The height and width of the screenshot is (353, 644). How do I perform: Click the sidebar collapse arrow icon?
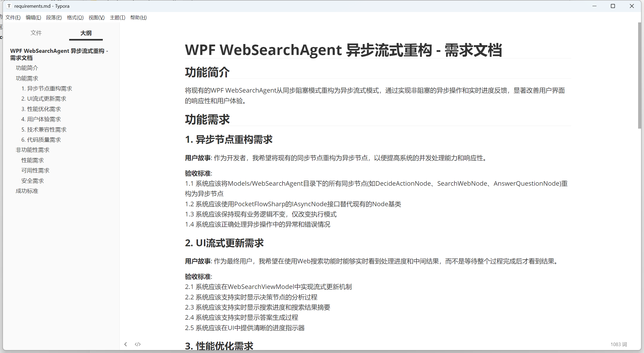[x=125, y=344]
